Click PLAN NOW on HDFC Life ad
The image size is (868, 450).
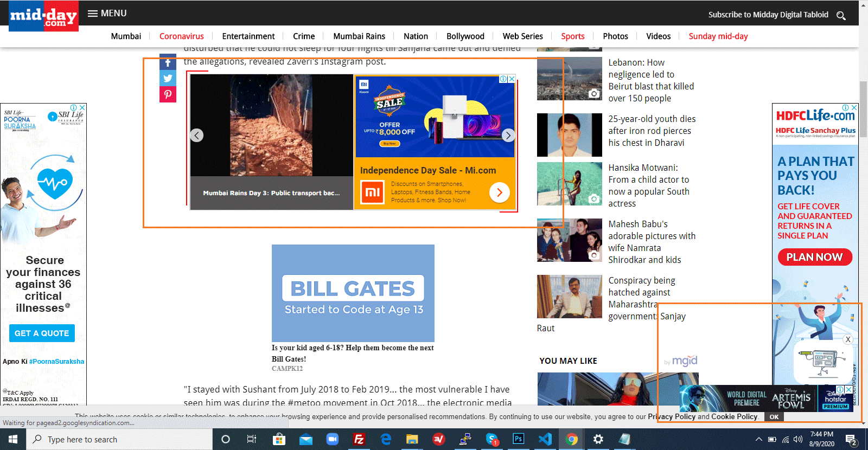point(815,257)
